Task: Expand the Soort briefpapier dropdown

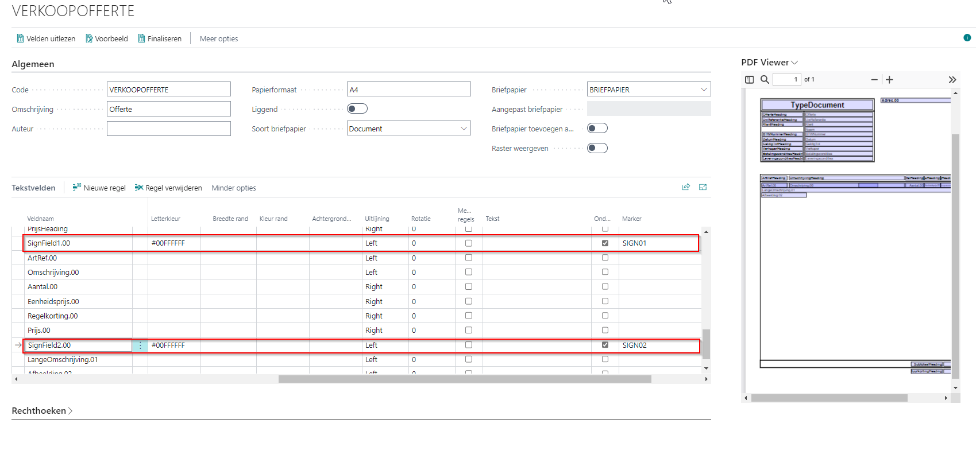Action: pyautogui.click(x=464, y=129)
